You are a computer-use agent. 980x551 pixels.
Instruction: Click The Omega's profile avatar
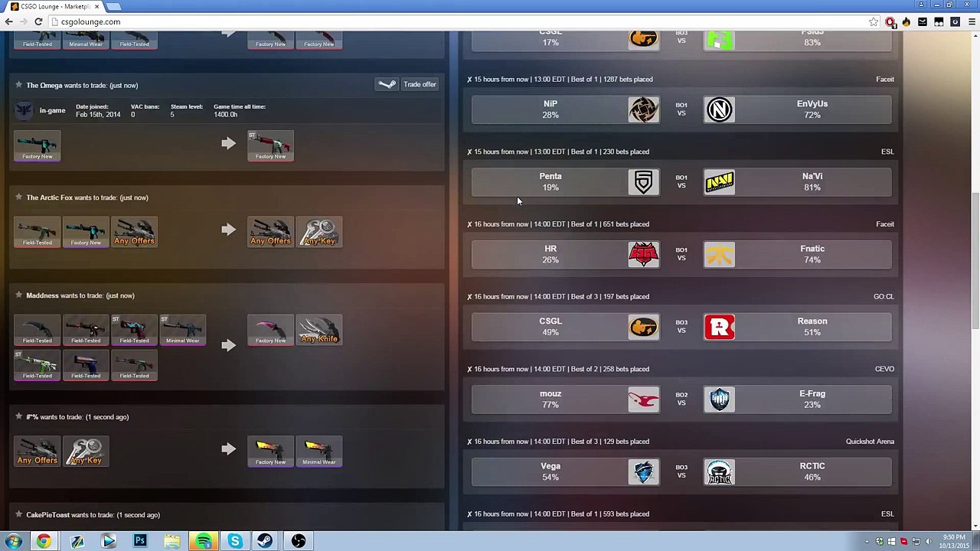coord(24,110)
